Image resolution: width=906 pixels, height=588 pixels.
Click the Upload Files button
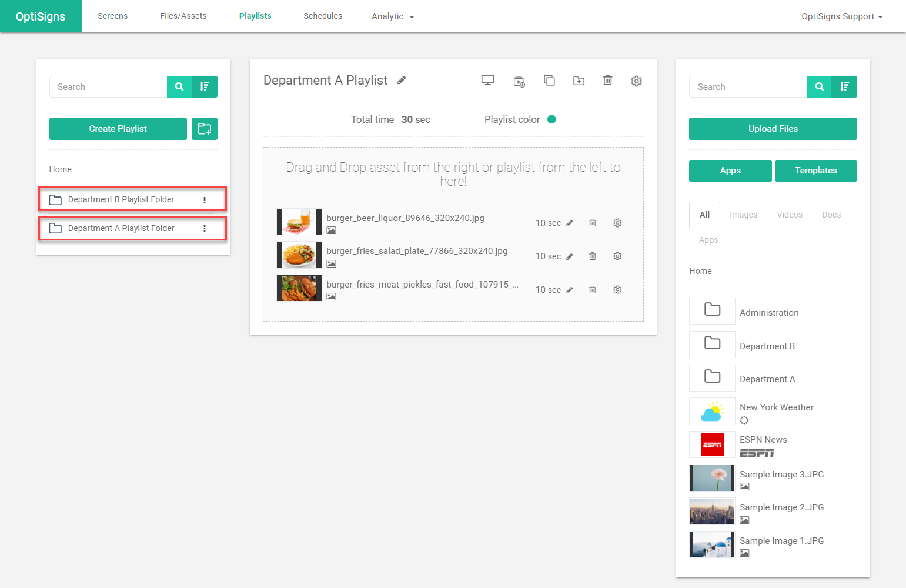[x=773, y=129]
